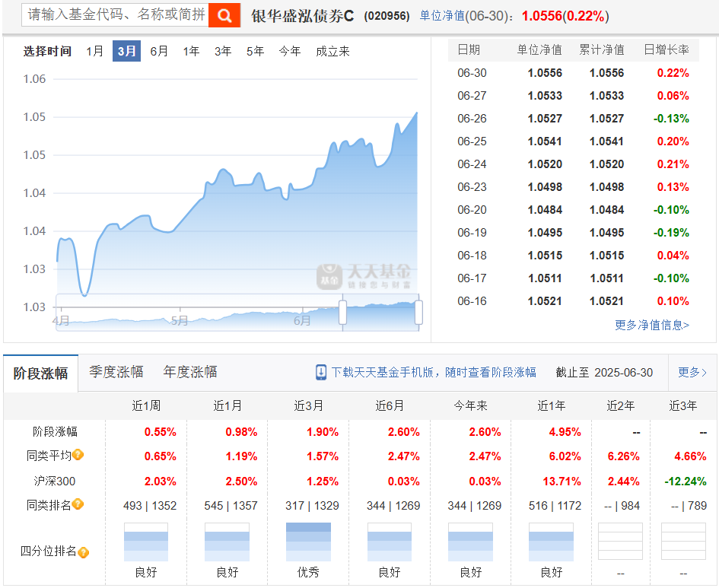
Task: Click 下载天天基金手机版 link
Action: 434,372
